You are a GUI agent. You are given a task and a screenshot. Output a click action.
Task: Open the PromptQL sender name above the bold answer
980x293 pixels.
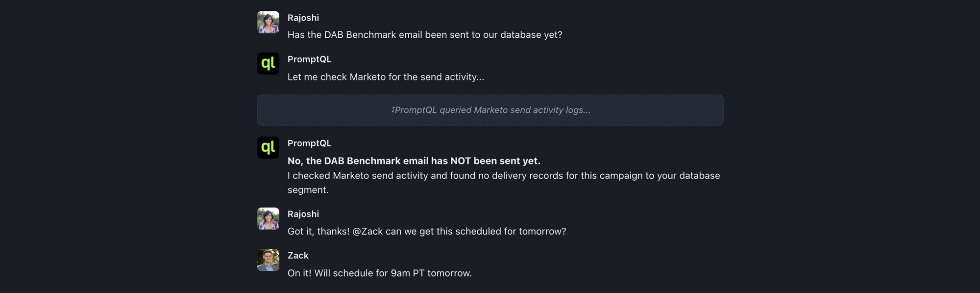[309, 143]
